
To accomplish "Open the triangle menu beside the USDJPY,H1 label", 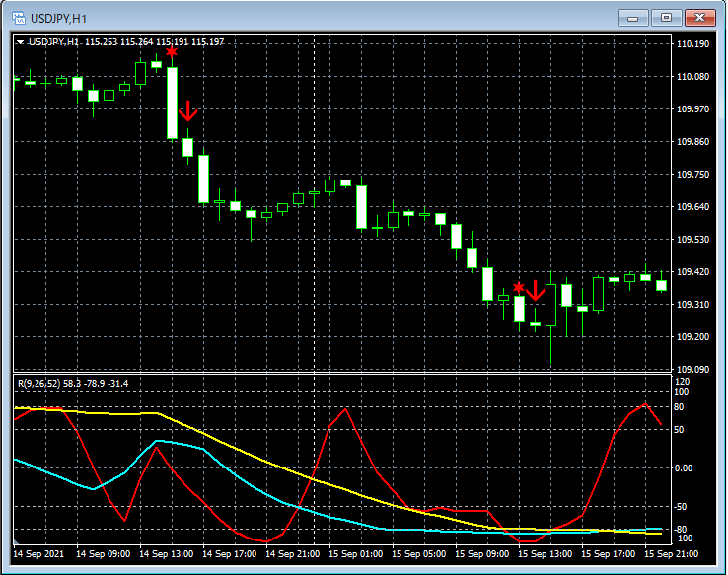I will pos(20,42).
